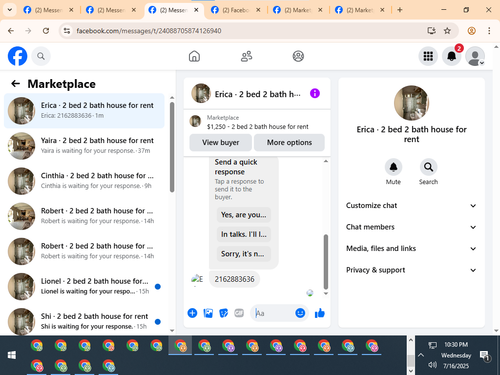Open Yaira's house for rent conversation

84,146
